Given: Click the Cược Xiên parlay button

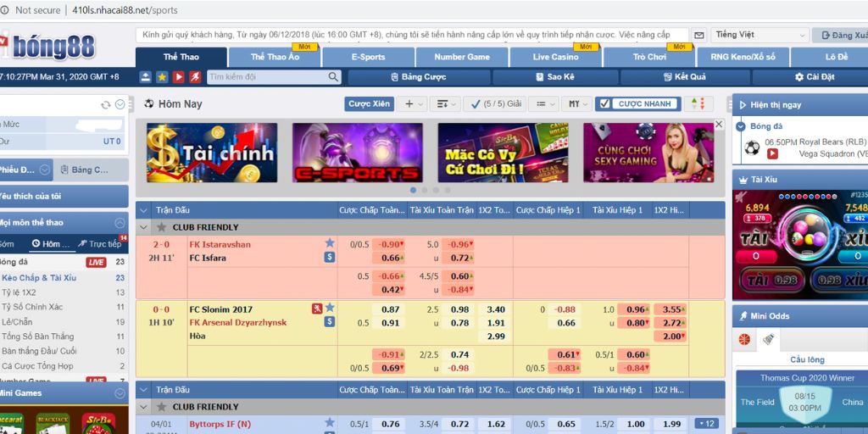Looking at the screenshot, I should coord(370,104).
